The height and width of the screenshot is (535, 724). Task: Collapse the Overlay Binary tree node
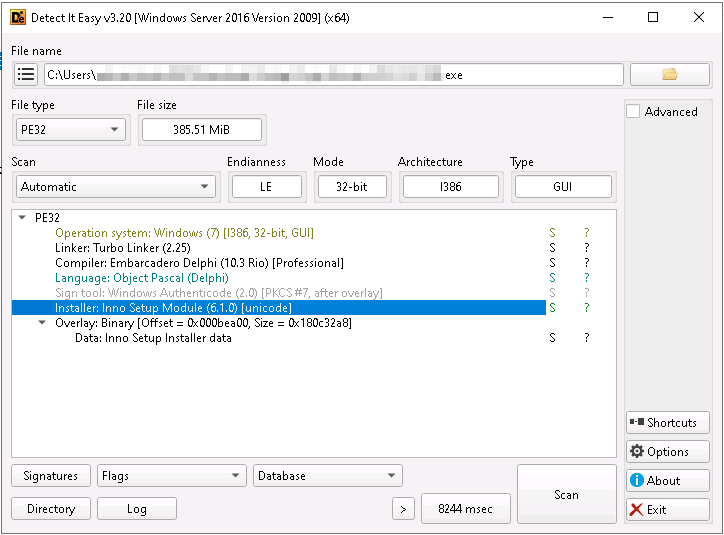[x=42, y=323]
